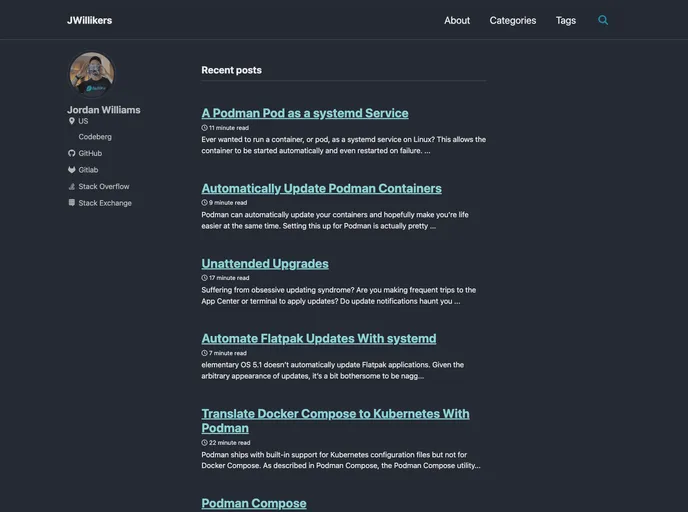Viewport: 688px width, 512px height.
Task: Visit the GitHub profile link text
Action: pos(90,153)
